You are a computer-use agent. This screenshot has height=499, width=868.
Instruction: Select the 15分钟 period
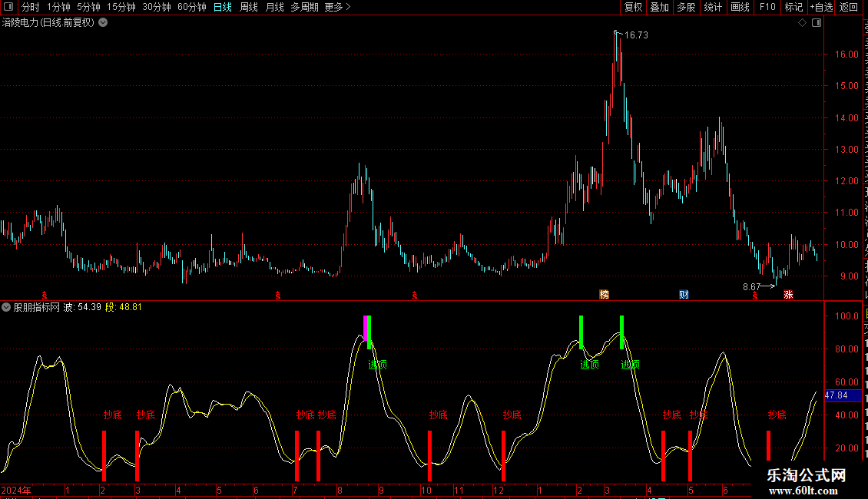pyautogui.click(x=121, y=7)
